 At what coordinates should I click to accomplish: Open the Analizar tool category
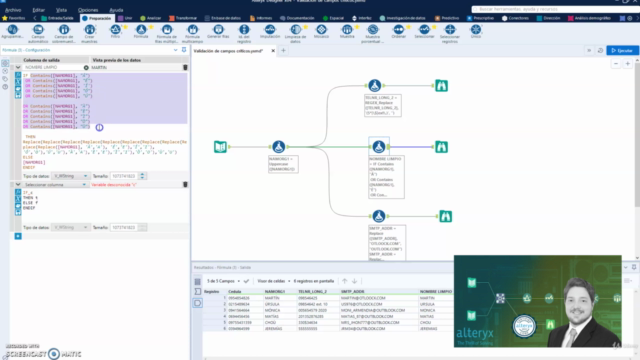[151, 18]
